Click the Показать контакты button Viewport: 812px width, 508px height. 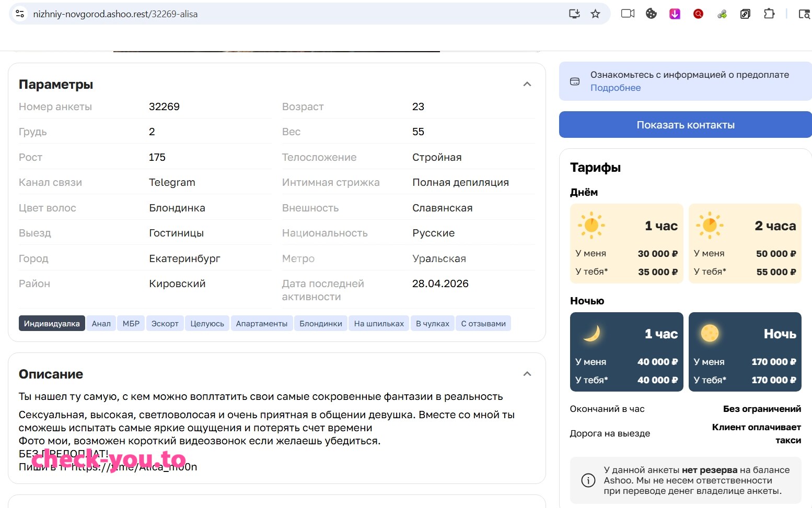[686, 125]
